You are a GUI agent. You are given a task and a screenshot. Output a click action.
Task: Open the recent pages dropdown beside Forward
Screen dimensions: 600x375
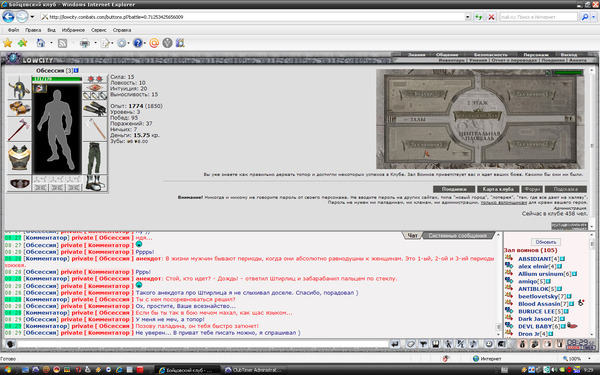click(x=32, y=17)
